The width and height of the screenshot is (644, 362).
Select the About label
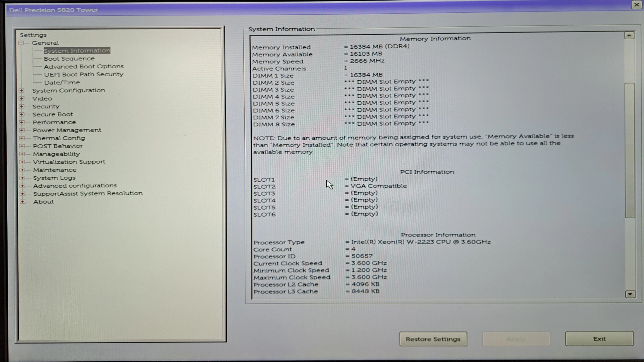[44, 202]
